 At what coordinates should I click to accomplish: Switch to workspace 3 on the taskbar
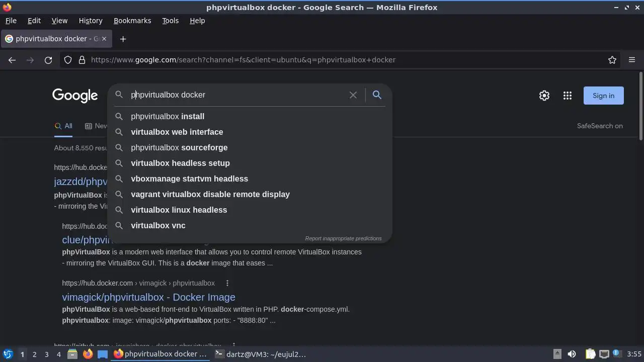point(46,354)
